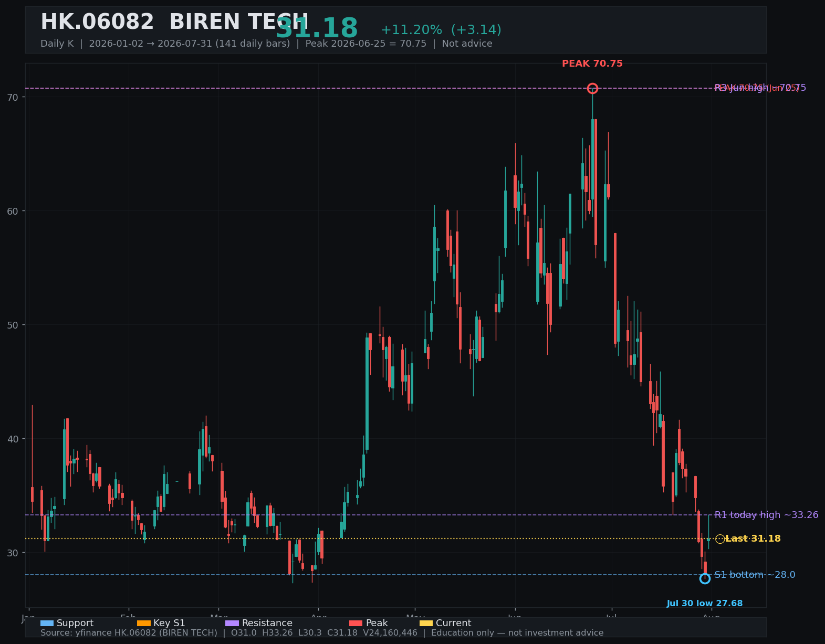Click the 40 tick on the price axis
825x644 pixels.
click(x=13, y=439)
